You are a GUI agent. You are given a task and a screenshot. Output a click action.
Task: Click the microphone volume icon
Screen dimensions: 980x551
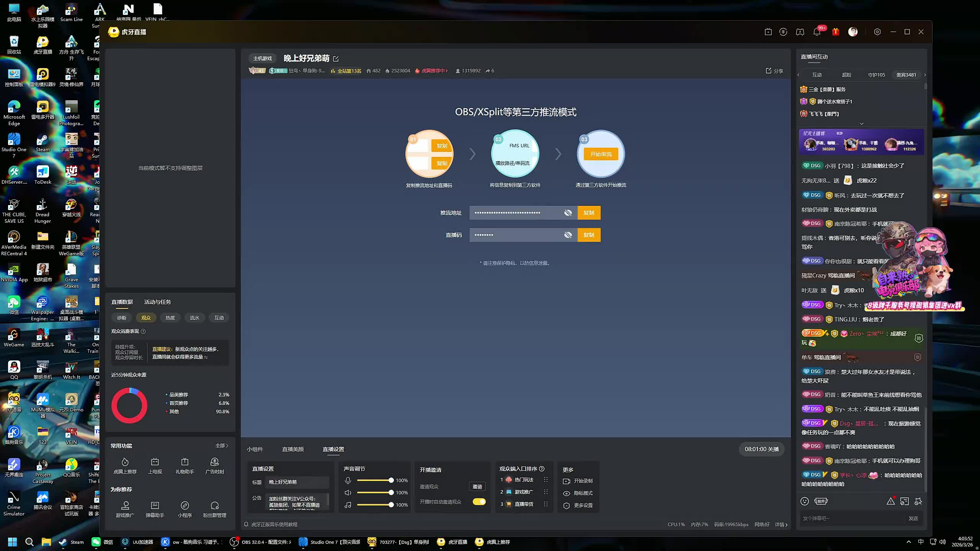[x=348, y=480]
